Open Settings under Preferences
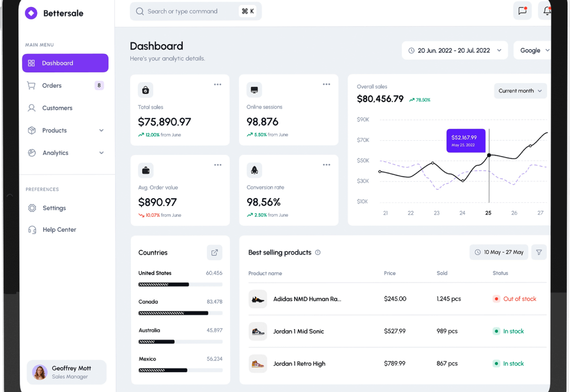The image size is (570, 392). click(54, 208)
